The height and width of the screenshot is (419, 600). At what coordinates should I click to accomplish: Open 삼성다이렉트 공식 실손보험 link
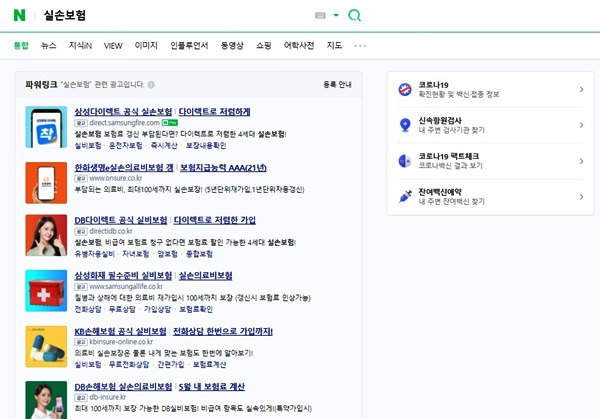click(x=123, y=112)
